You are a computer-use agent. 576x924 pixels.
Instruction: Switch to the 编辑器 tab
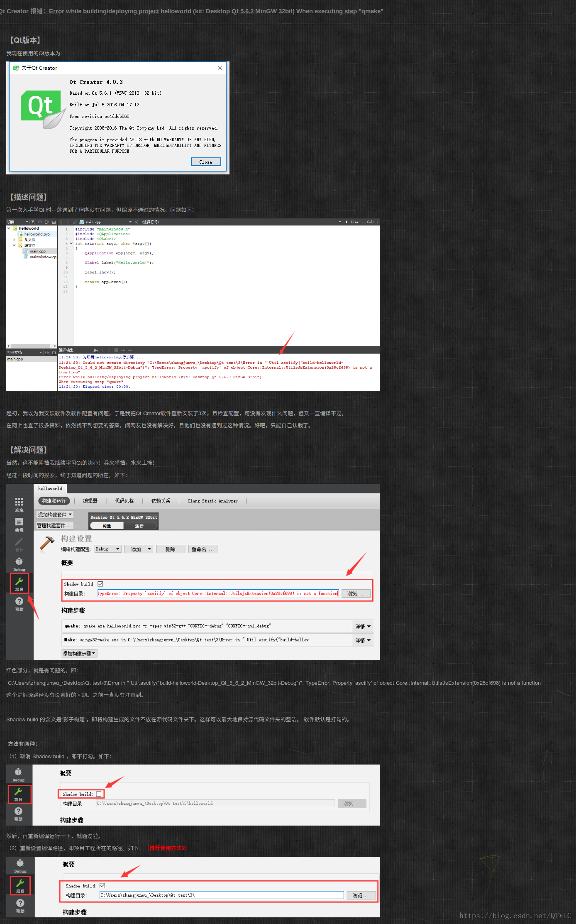click(x=90, y=501)
